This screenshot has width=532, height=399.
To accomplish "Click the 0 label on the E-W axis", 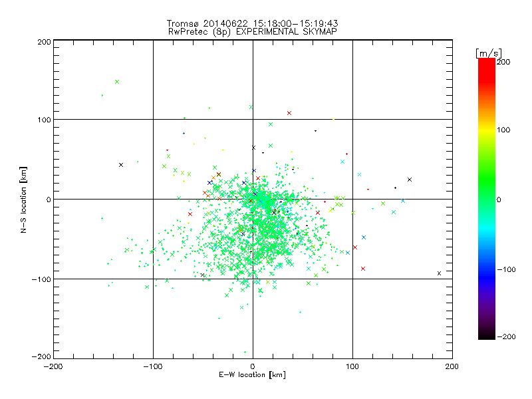I will tap(253, 366).
